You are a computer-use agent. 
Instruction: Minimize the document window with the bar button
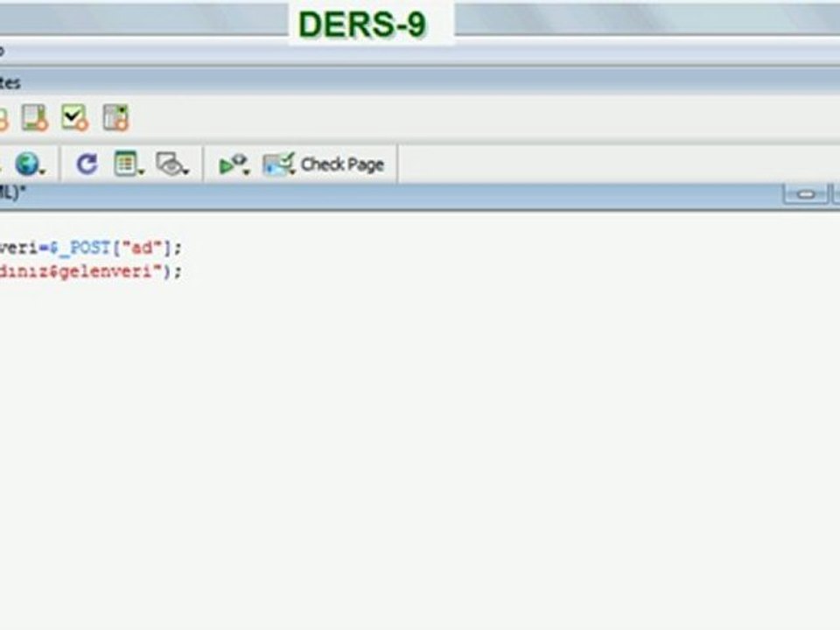[x=806, y=194]
